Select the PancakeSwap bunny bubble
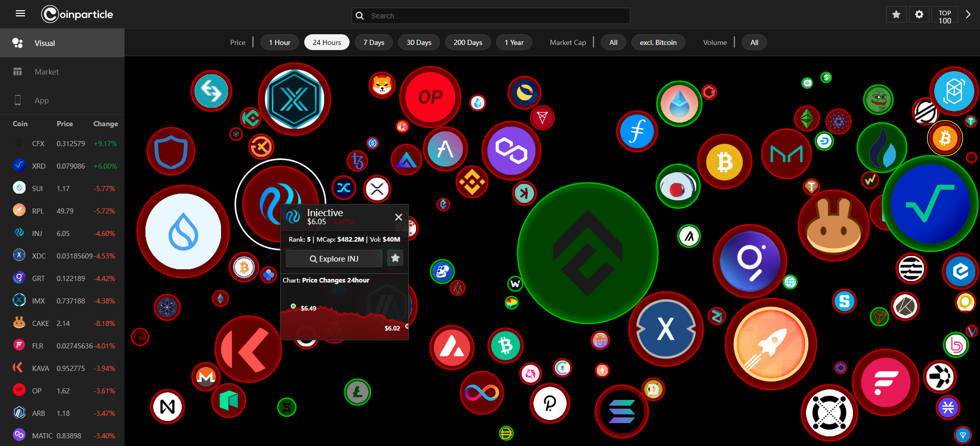The image size is (980, 446). (x=833, y=226)
